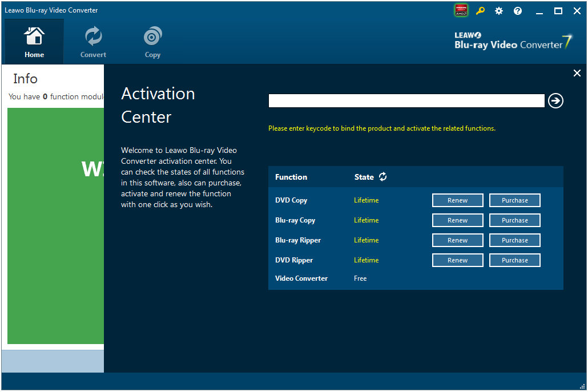The width and height of the screenshot is (588, 392).
Task: Close the Activation Center panel
Action: pos(577,73)
